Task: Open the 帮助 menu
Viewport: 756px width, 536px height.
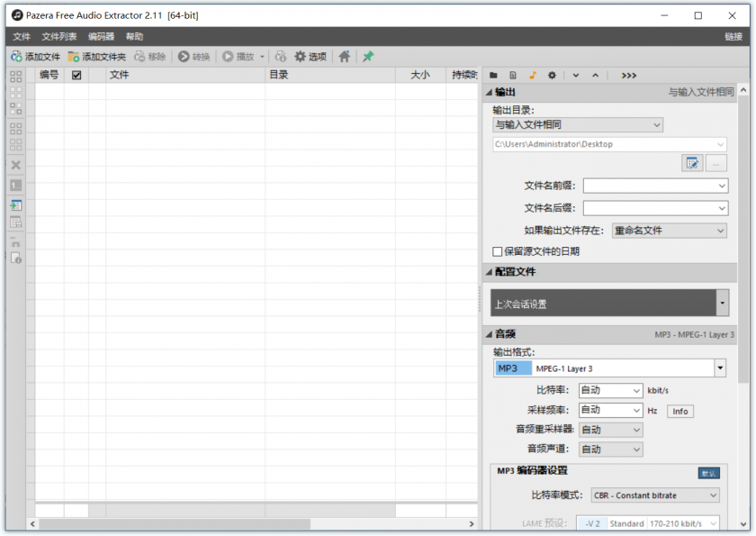Action: (x=134, y=37)
